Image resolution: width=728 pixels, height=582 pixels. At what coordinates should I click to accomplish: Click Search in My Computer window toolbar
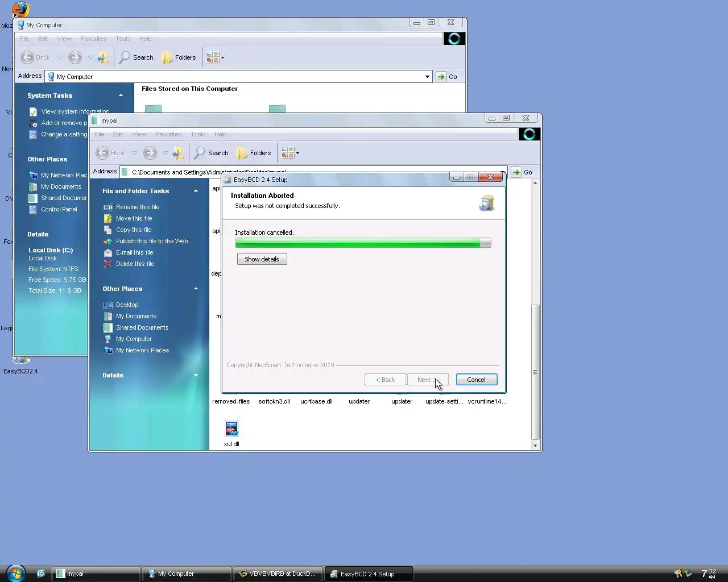[136, 57]
